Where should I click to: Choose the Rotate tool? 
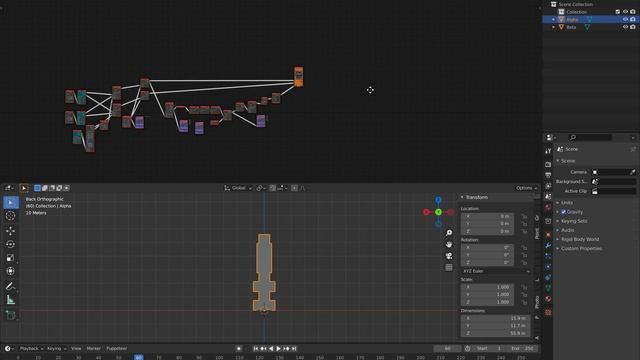coord(11,244)
